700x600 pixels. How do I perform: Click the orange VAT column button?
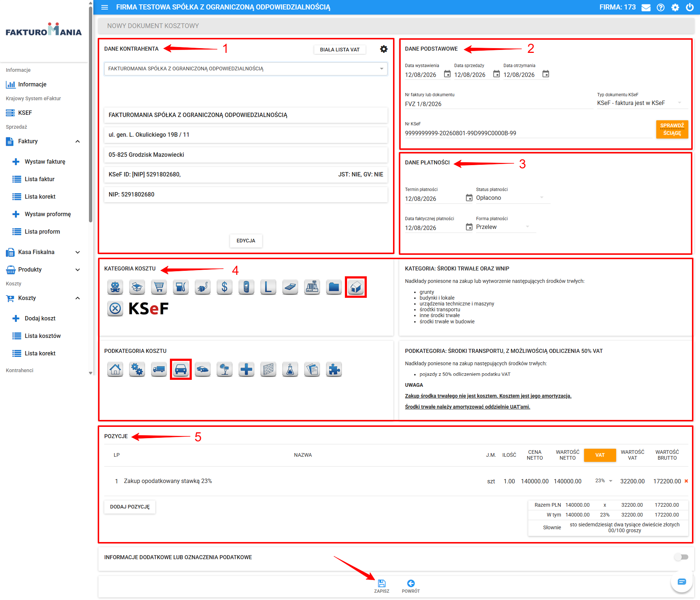[600, 455]
